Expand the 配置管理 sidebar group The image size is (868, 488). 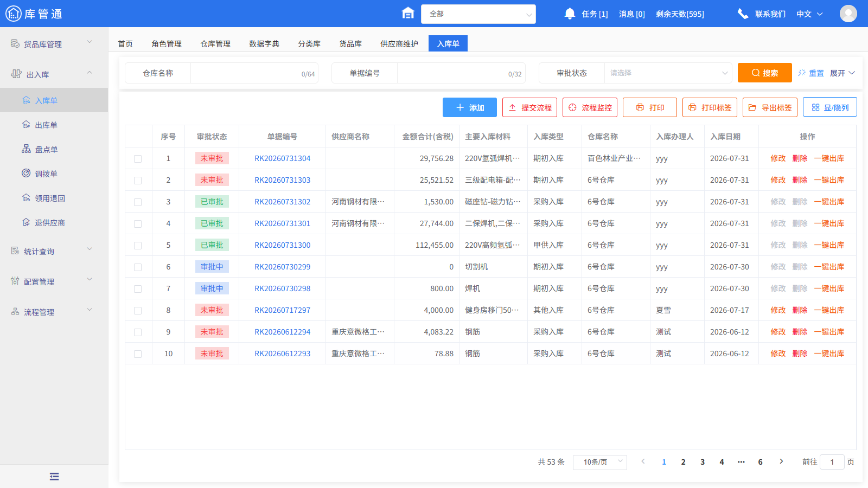point(90,279)
